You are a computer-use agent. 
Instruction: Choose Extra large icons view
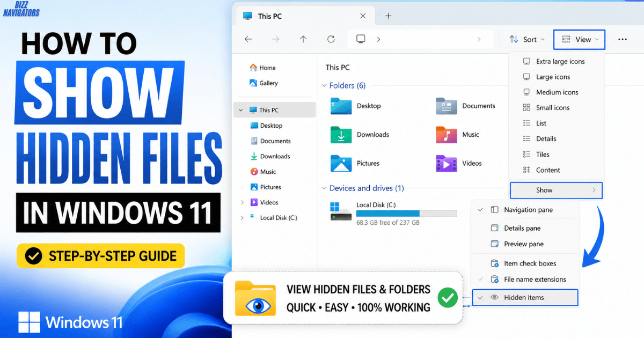[x=556, y=61]
